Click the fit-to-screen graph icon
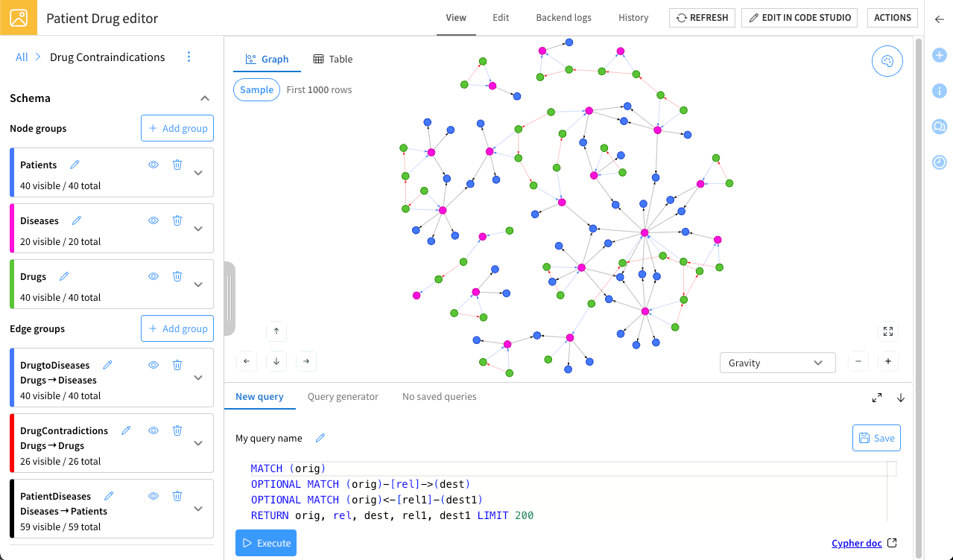The width and height of the screenshot is (953, 560). coord(887,331)
